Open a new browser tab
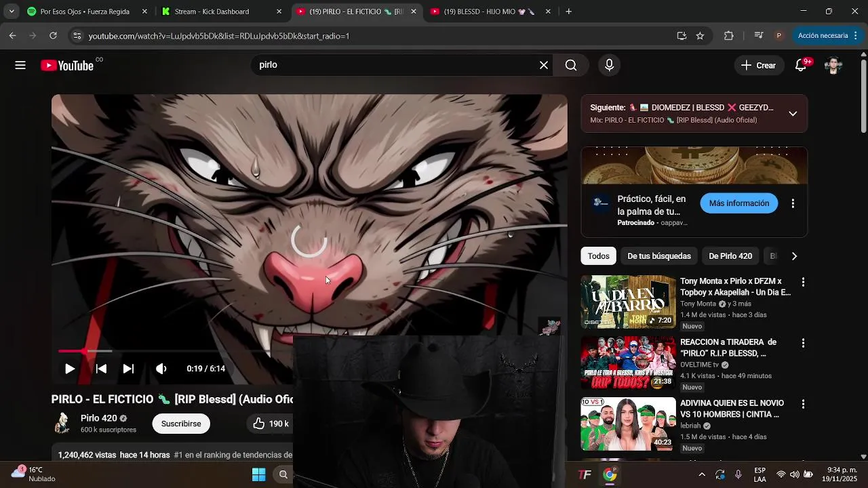868x488 pixels. [568, 12]
